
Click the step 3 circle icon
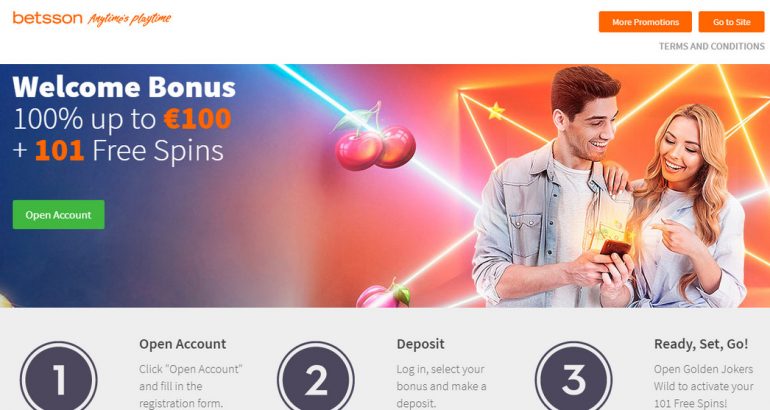(574, 379)
